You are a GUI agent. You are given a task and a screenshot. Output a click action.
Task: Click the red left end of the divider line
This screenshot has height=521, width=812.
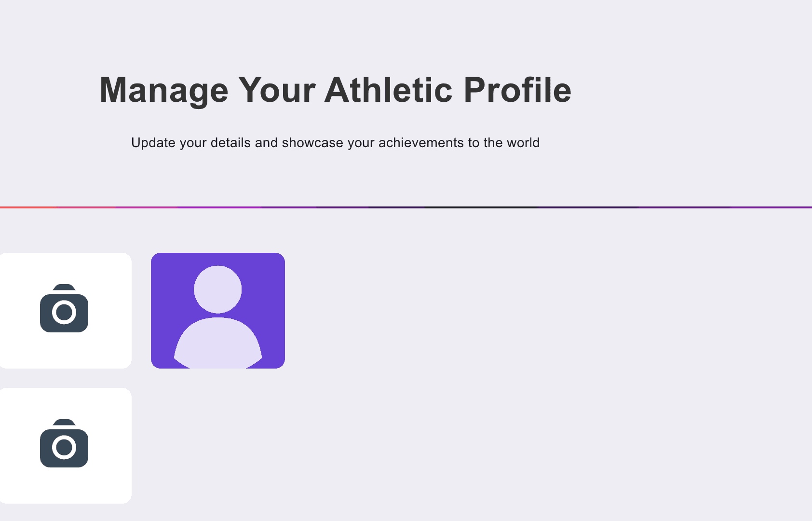14,207
